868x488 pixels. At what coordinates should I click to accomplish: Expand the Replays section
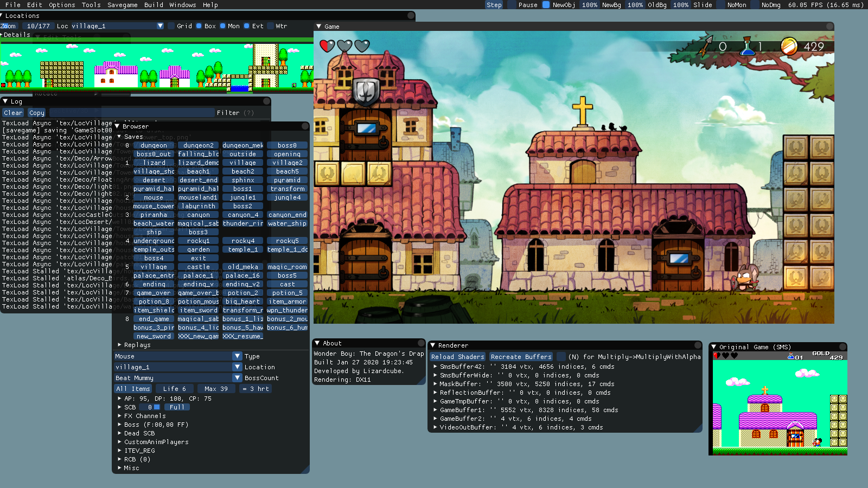[x=119, y=345]
